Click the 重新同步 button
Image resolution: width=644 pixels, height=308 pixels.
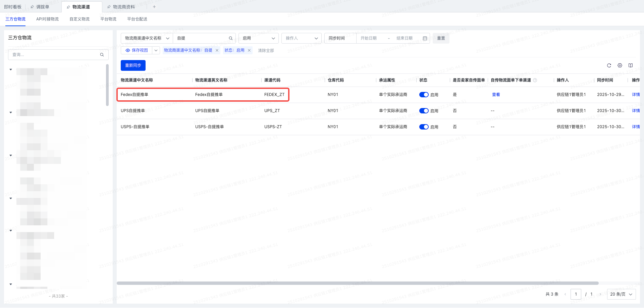(x=133, y=65)
